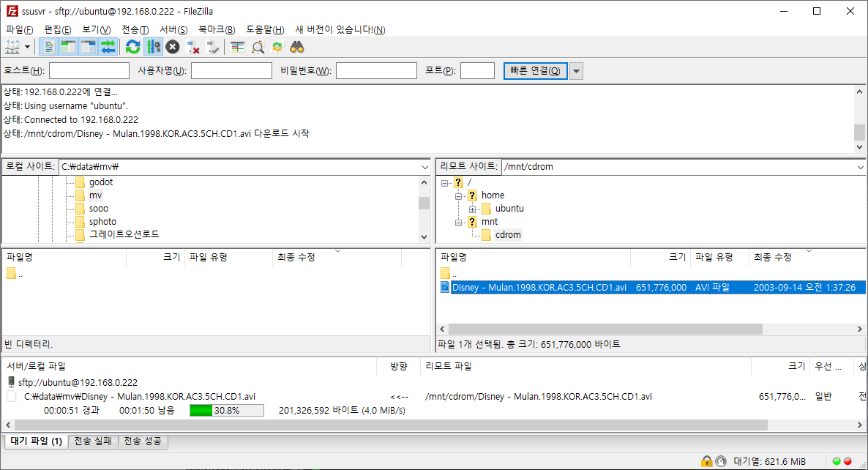This screenshot has width=868, height=470.
Task: Click the 빠른 연결 button
Action: [535, 70]
